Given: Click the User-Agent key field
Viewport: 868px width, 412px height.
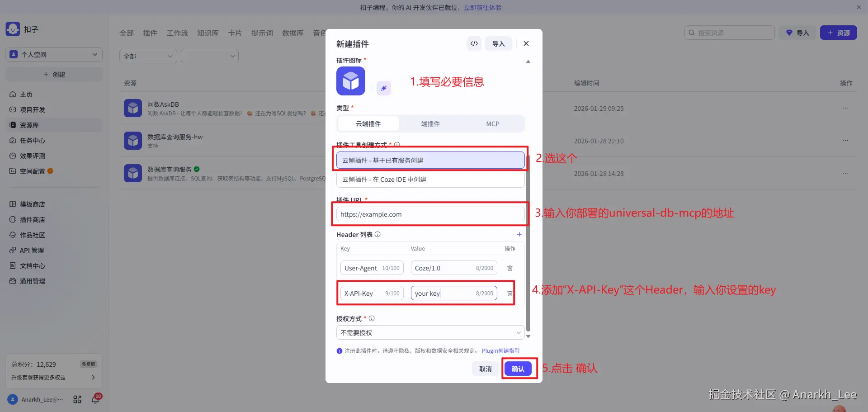Looking at the screenshot, I should (x=372, y=268).
